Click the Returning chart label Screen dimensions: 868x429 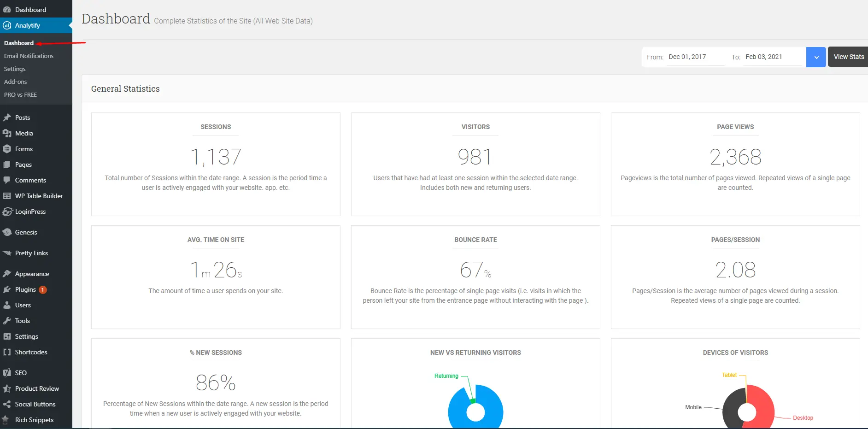[446, 376]
